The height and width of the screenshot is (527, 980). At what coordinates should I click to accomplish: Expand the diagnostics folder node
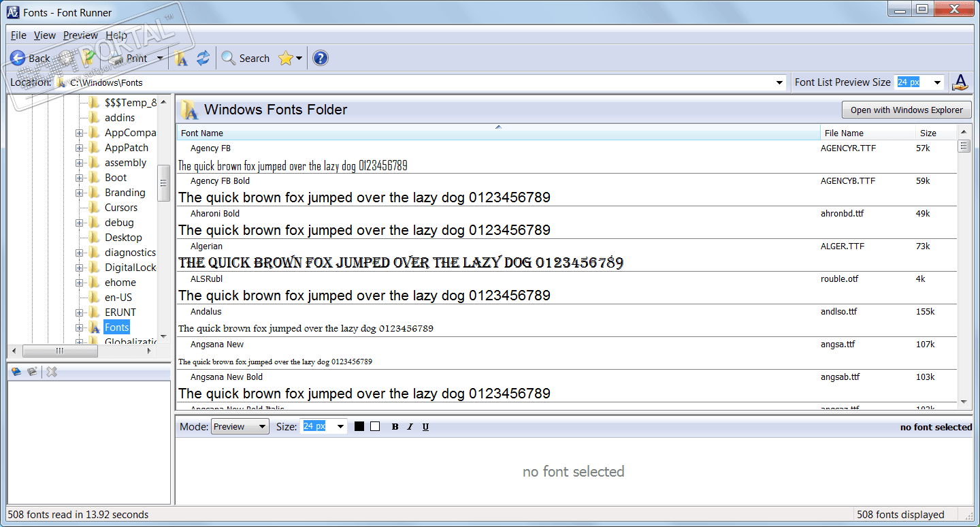(x=79, y=253)
